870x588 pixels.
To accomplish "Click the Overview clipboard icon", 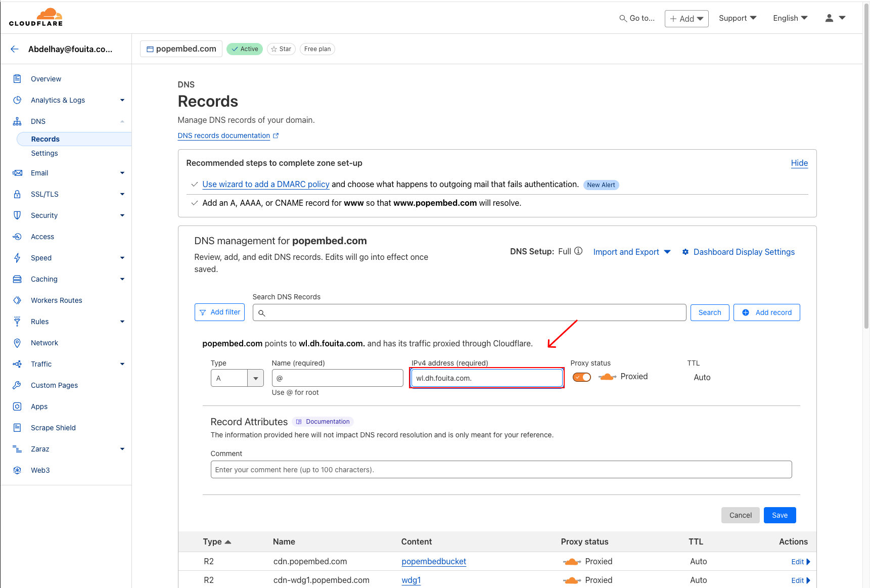I will (x=17, y=79).
